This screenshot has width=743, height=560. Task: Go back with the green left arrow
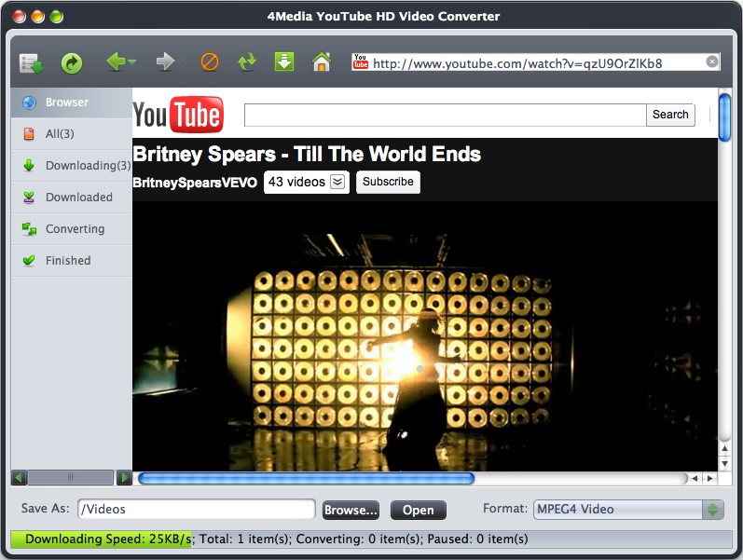(x=116, y=61)
